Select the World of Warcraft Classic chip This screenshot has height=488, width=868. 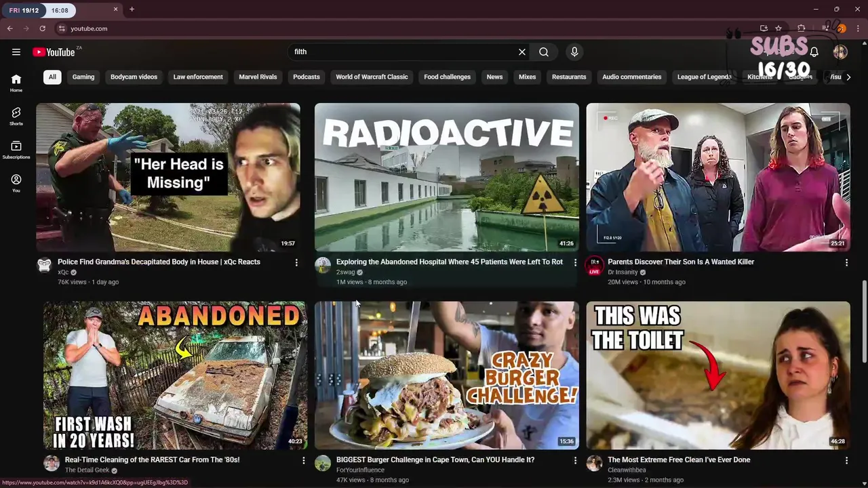coord(372,77)
